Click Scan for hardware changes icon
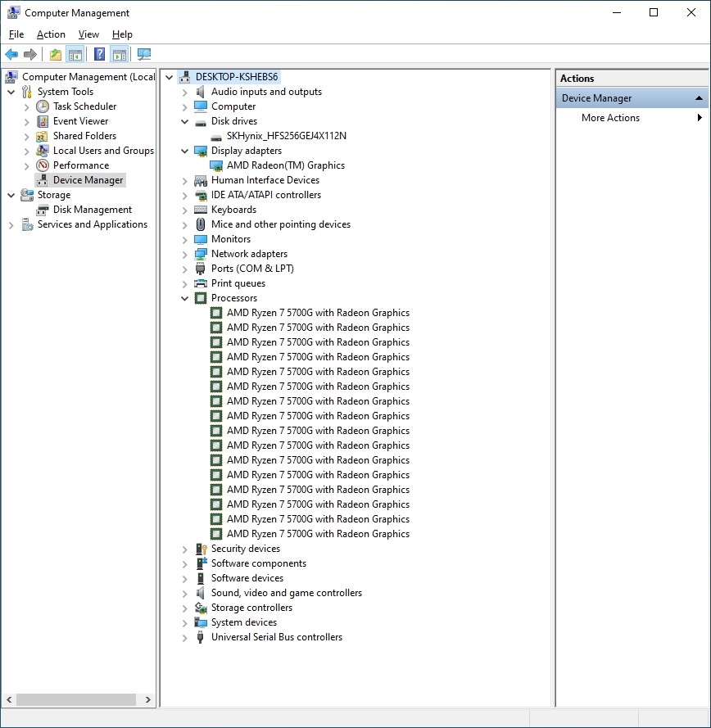The image size is (711, 728). pyautogui.click(x=144, y=55)
